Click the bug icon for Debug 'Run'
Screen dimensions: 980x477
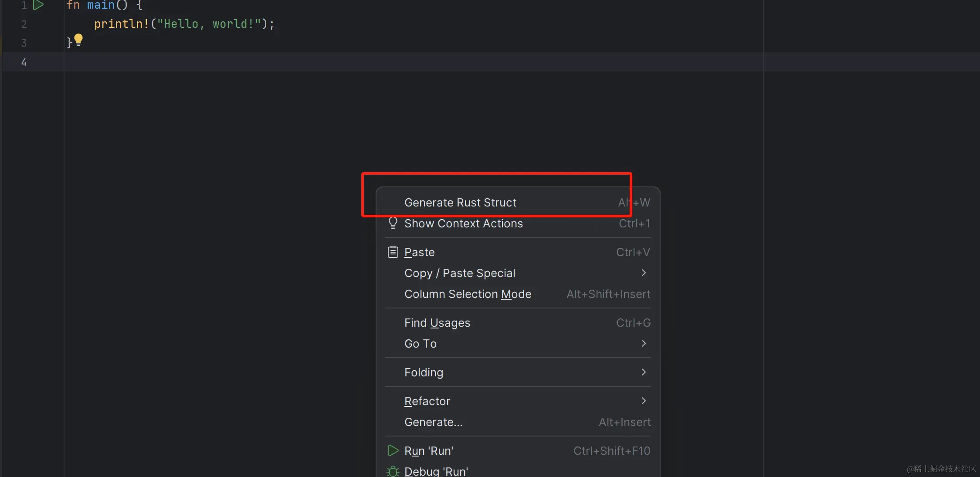coord(393,471)
